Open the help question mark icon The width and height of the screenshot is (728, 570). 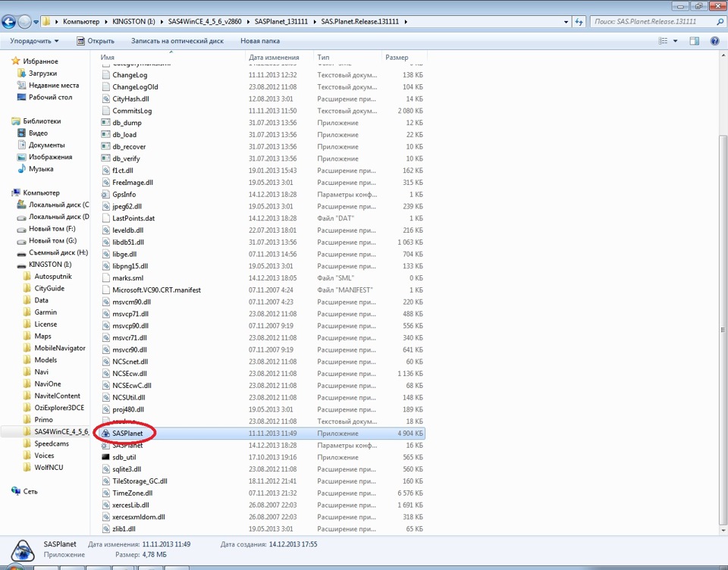click(x=715, y=41)
